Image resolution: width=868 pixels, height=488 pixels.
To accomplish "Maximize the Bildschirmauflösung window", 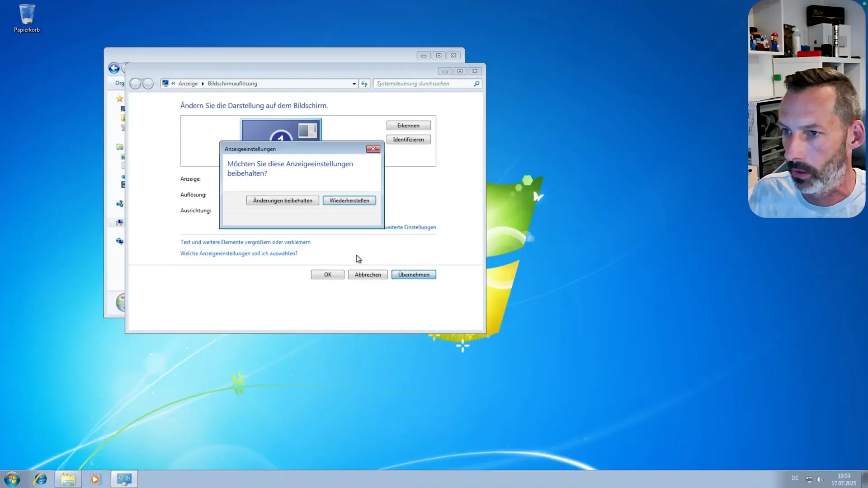I will pos(460,71).
